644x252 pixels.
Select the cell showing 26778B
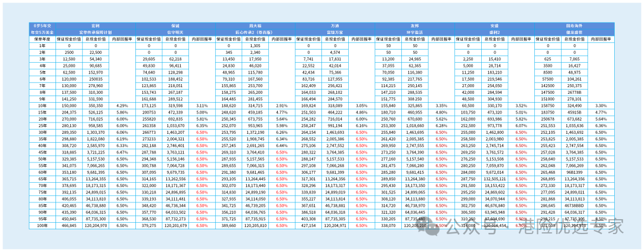pos(574,92)
